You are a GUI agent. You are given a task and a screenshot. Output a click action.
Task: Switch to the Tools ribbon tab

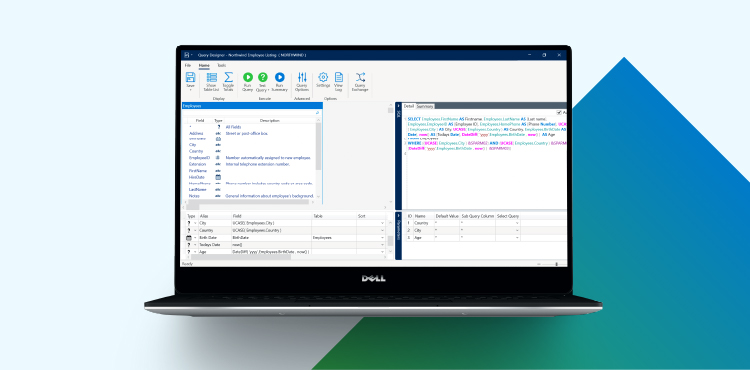[x=221, y=65]
